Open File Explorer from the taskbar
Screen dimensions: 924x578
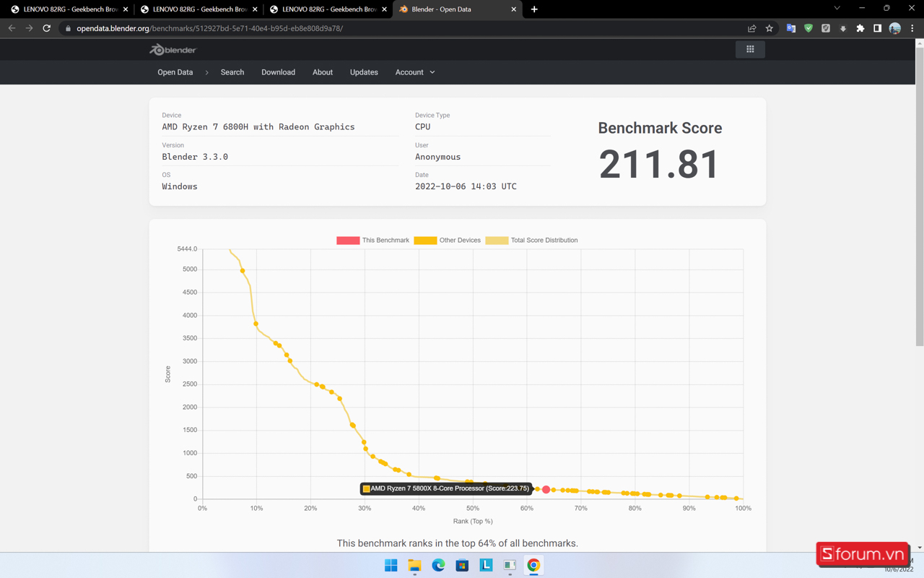click(x=414, y=565)
